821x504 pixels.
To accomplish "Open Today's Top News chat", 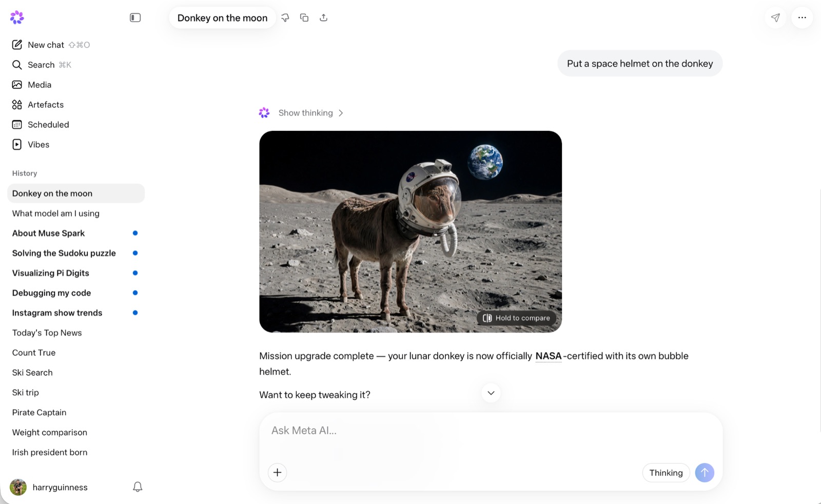I will 76,333.
